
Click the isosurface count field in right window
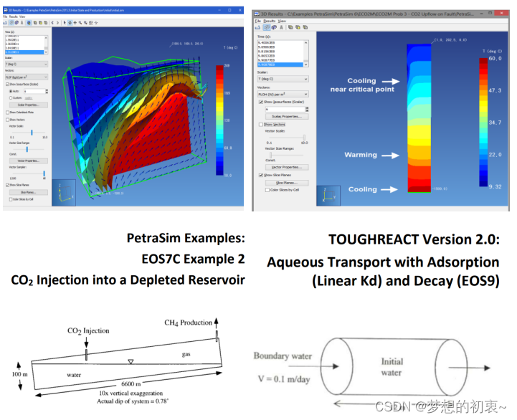click(x=285, y=109)
